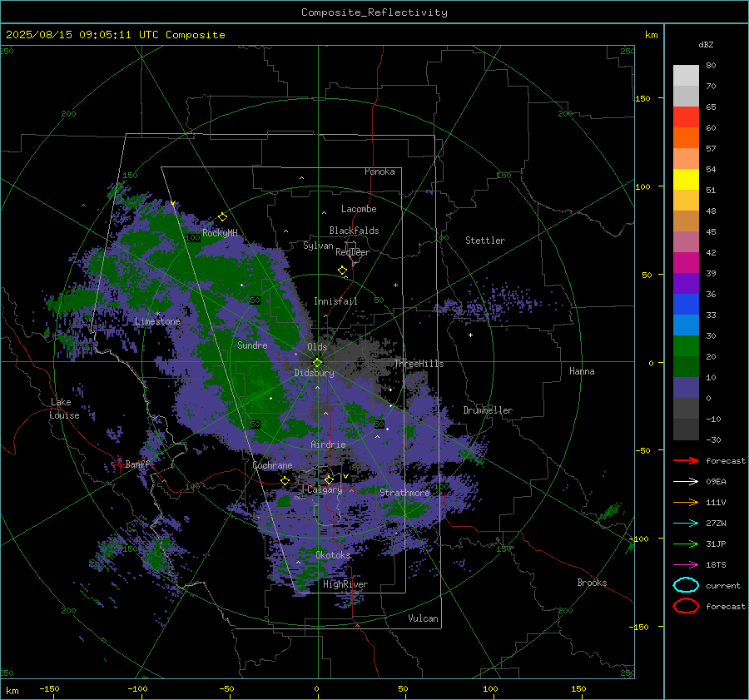The height and width of the screenshot is (700, 749).
Task: Select the blue swatch between 36 and 33
Action: coord(686,304)
